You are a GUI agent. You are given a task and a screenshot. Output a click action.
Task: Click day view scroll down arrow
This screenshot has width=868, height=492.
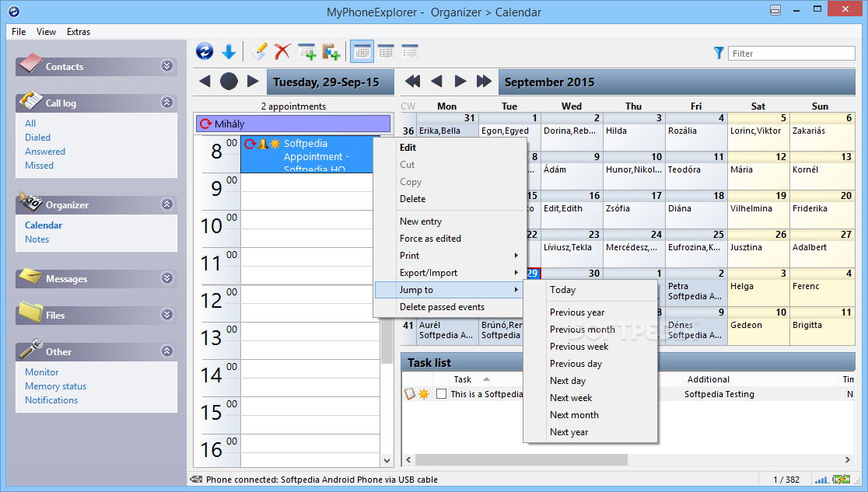(387, 460)
